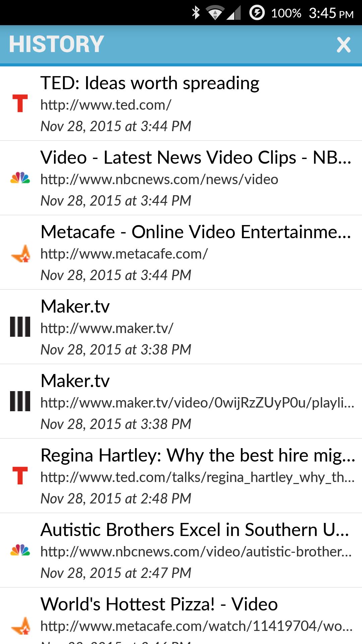Tap the Metacafe icon beside 'World's Hottest Pizza!' entry
This screenshot has width=362, height=644.
point(20,626)
